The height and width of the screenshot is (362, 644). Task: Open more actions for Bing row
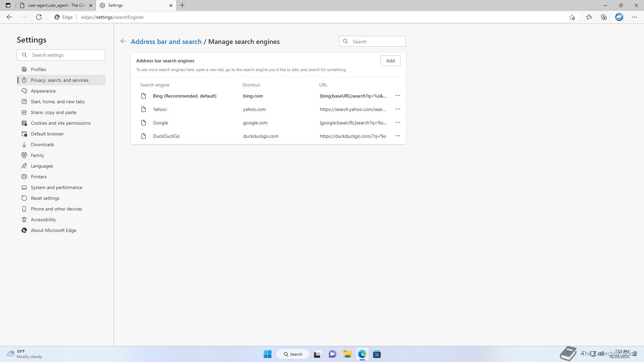pos(398,96)
